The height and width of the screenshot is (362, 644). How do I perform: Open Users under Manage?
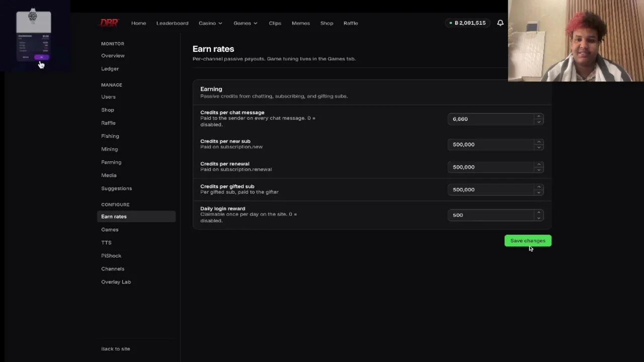point(108,97)
